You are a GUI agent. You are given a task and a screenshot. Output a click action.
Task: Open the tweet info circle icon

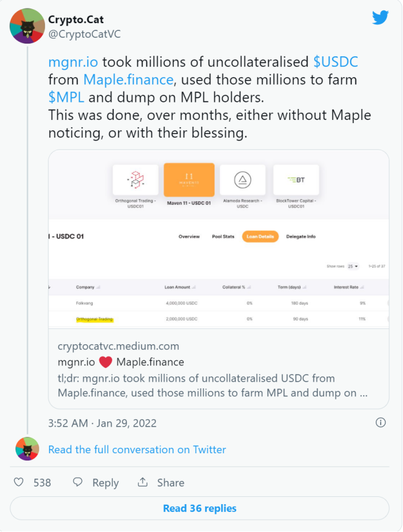[x=381, y=423]
